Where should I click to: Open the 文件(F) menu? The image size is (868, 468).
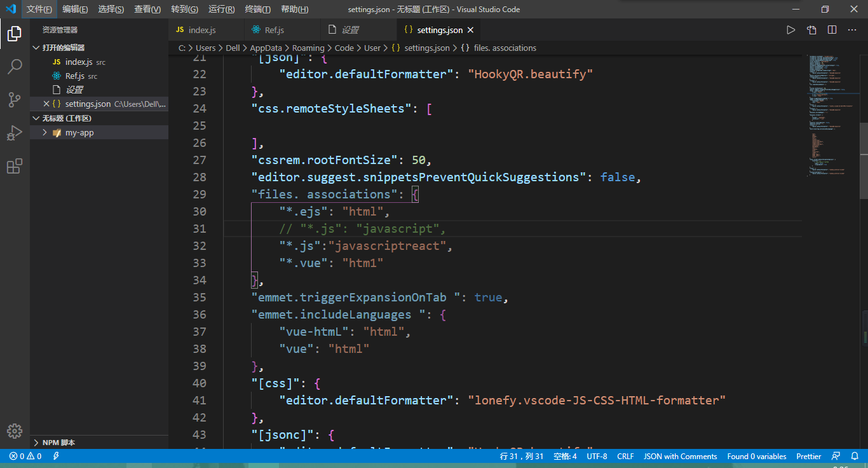tap(39, 10)
